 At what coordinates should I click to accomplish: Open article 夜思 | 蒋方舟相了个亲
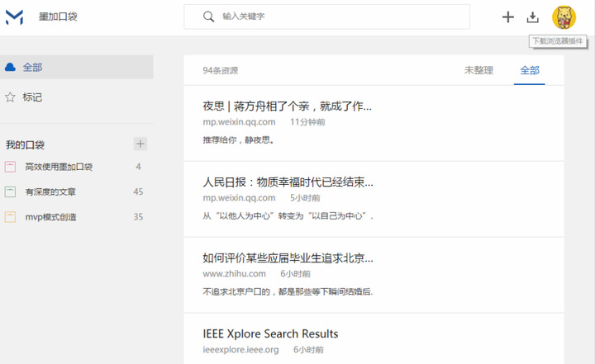288,106
